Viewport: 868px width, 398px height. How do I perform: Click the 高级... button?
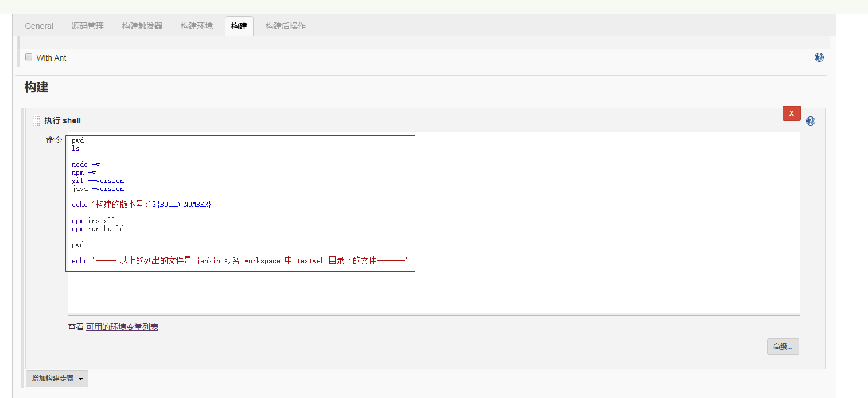click(x=783, y=346)
